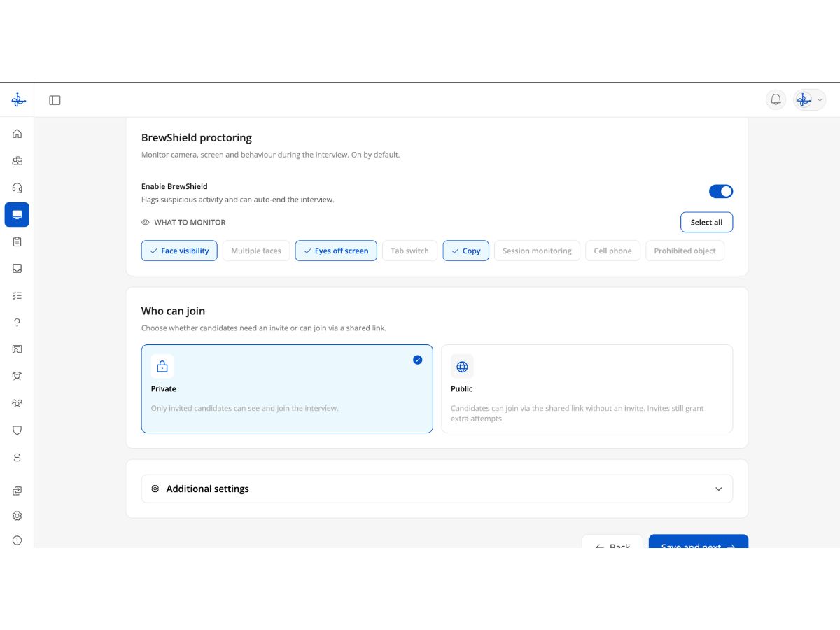Click the settings gear sidebar icon
This screenshot has width=840, height=630.
click(x=17, y=516)
